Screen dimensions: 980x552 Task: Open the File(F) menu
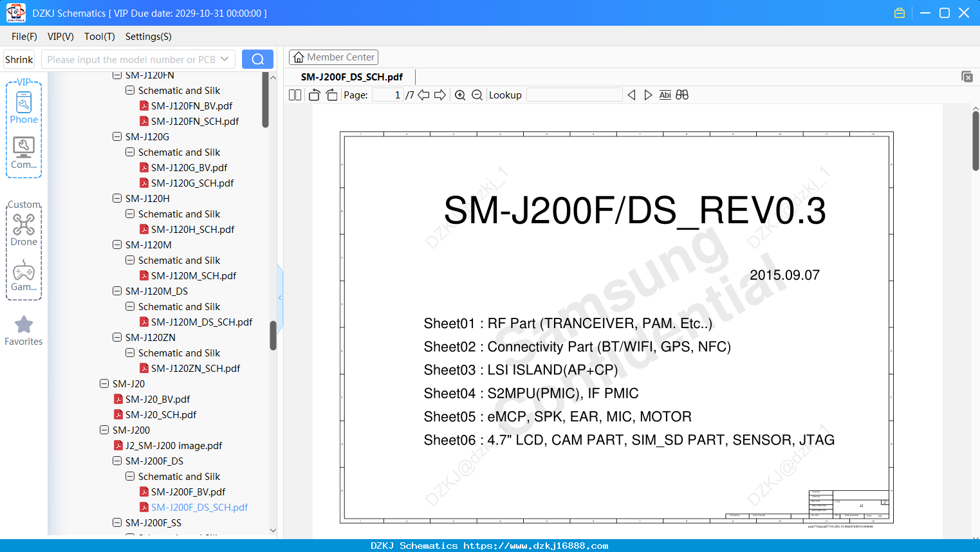24,37
